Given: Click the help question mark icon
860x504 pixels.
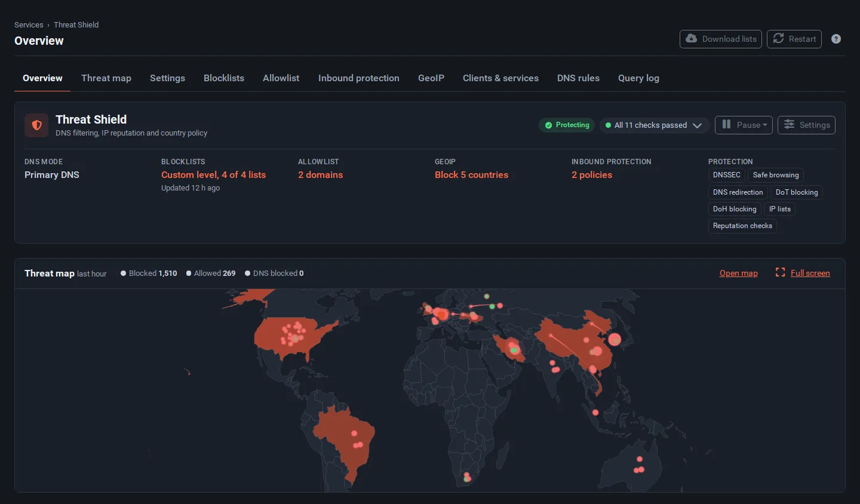Looking at the screenshot, I should click(x=836, y=39).
